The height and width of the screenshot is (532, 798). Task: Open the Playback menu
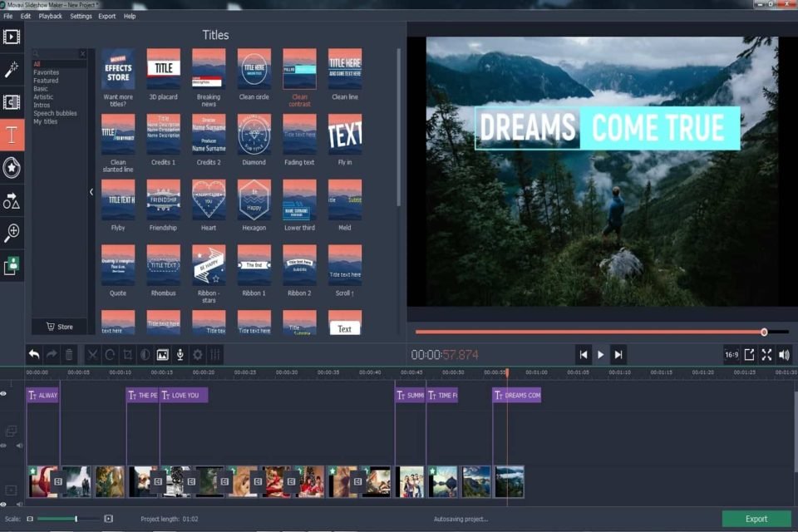50,16
